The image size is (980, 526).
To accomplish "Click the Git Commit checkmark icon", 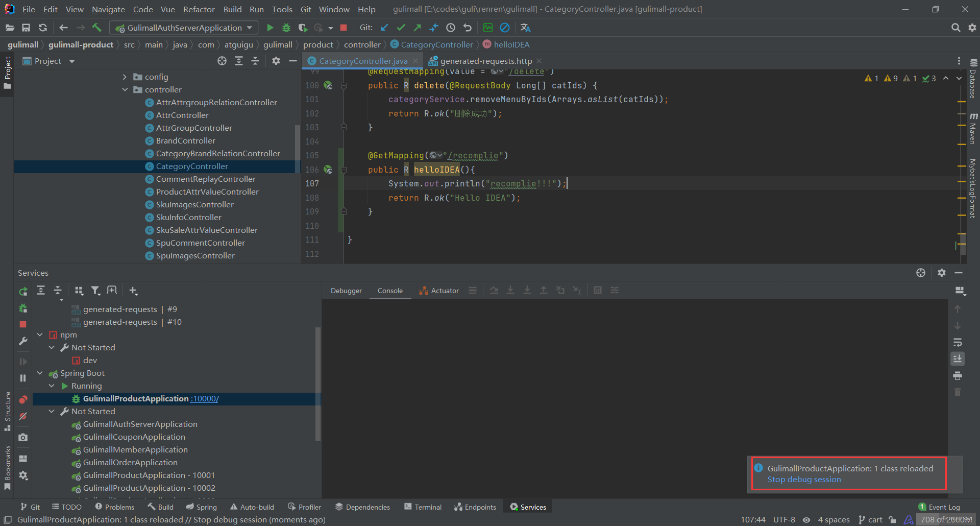I will 401,28.
